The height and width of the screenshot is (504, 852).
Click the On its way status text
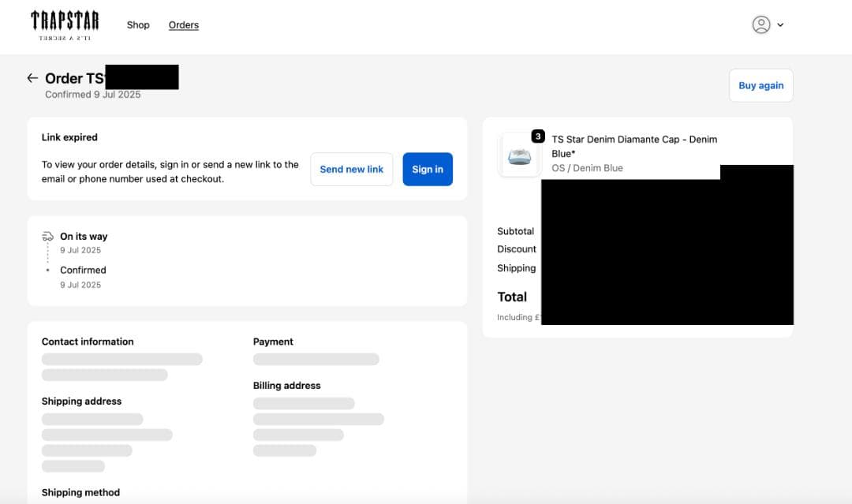pos(84,237)
